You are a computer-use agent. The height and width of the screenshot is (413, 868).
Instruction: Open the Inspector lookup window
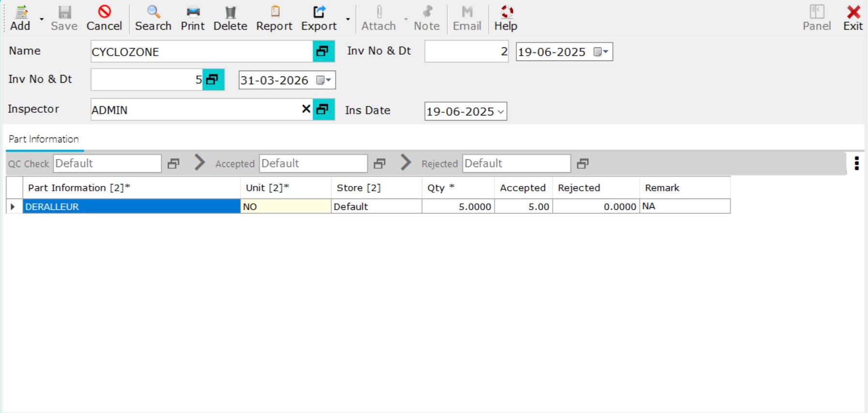point(323,110)
